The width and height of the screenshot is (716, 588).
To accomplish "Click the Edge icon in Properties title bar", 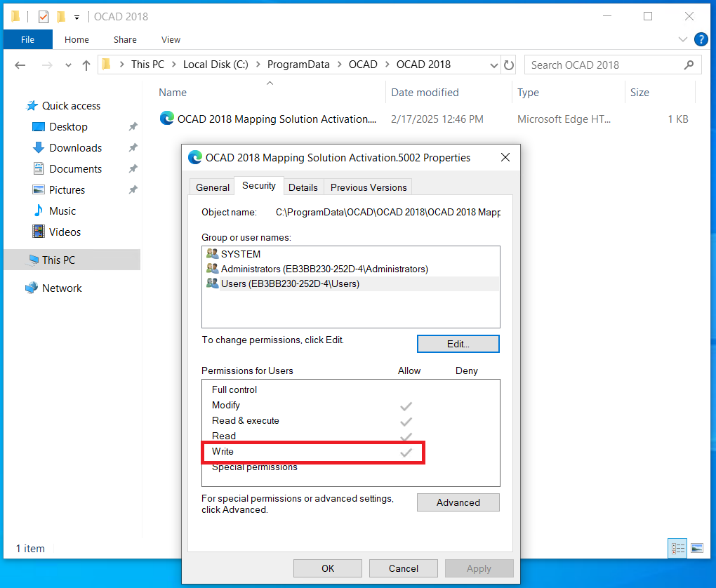I will tap(195, 157).
